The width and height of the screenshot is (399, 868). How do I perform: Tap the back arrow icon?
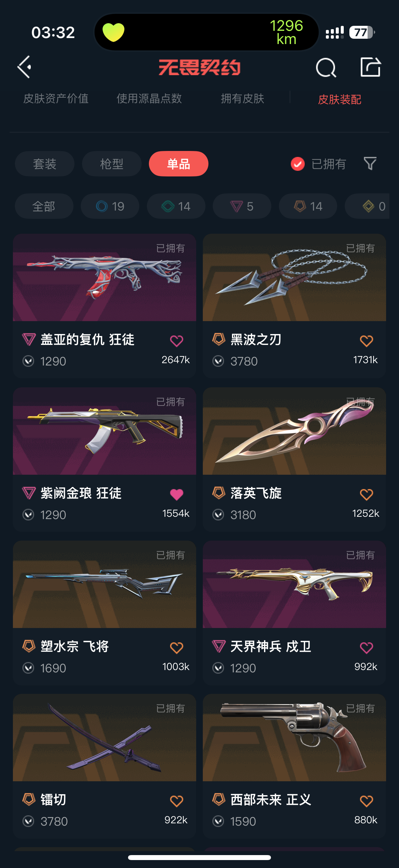click(x=24, y=67)
